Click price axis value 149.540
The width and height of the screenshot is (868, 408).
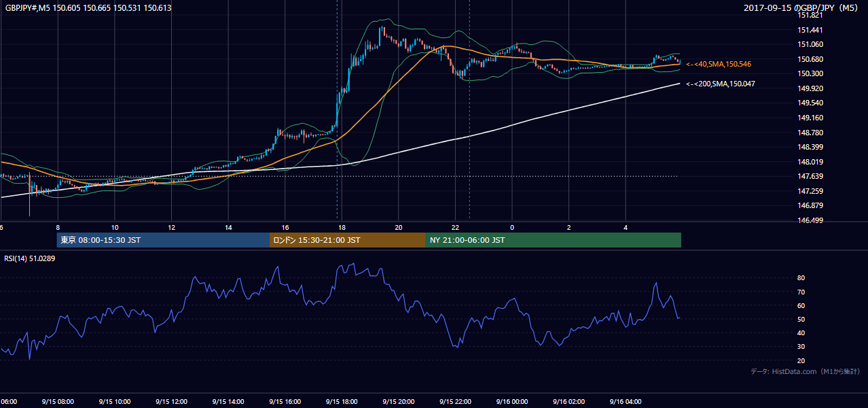coord(811,103)
